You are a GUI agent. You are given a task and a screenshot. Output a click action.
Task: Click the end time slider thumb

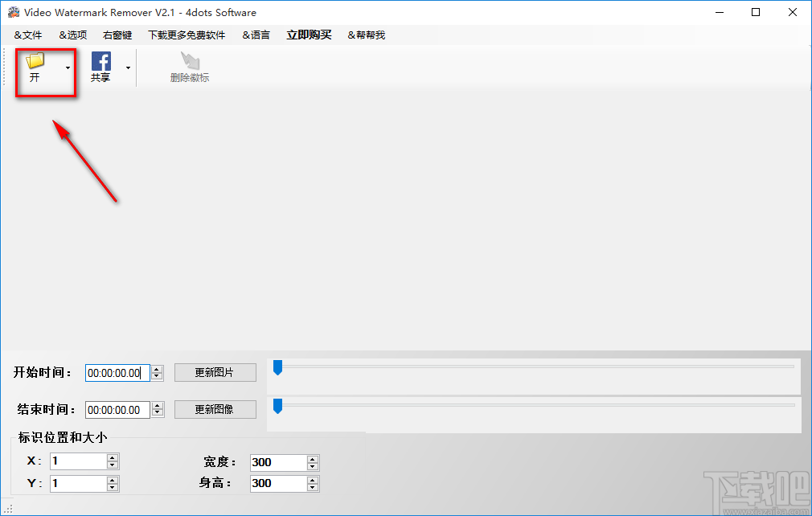pyautogui.click(x=278, y=407)
